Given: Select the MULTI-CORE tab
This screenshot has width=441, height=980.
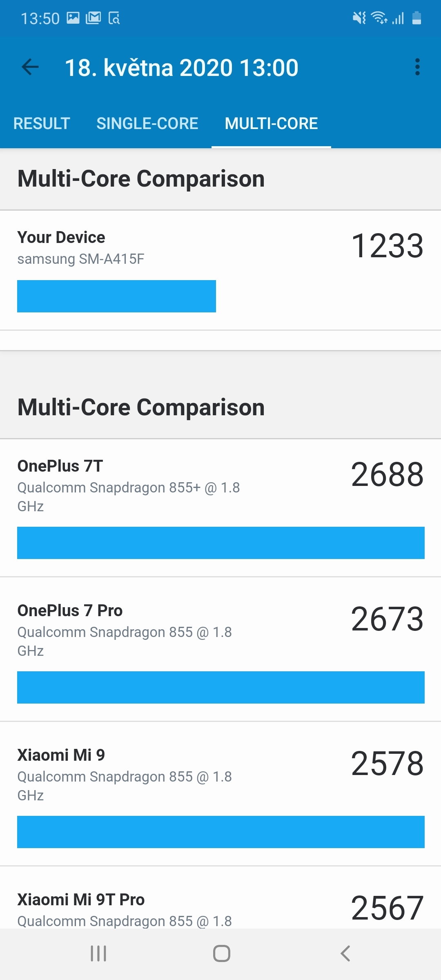Looking at the screenshot, I should pyautogui.click(x=271, y=123).
